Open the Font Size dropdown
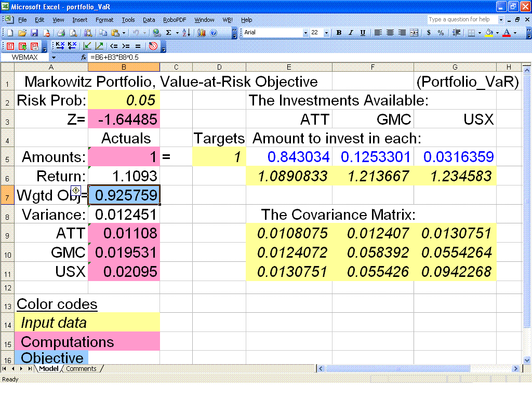532x399 pixels. click(x=326, y=33)
